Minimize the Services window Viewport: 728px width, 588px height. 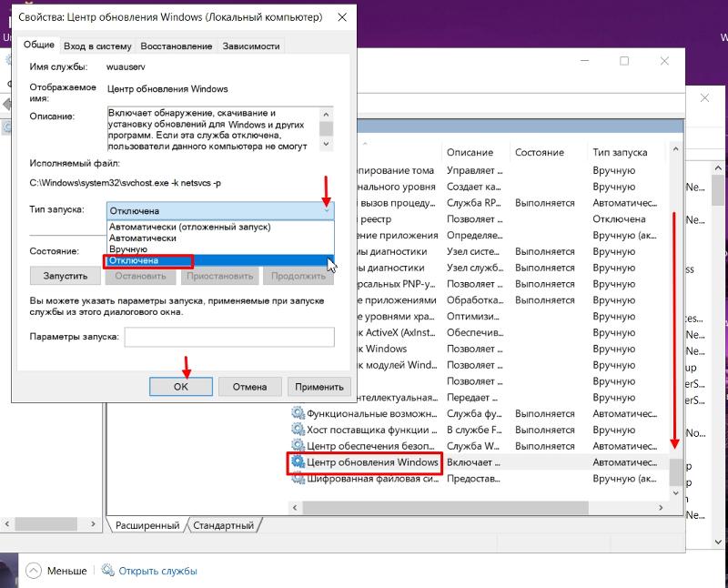(x=584, y=61)
